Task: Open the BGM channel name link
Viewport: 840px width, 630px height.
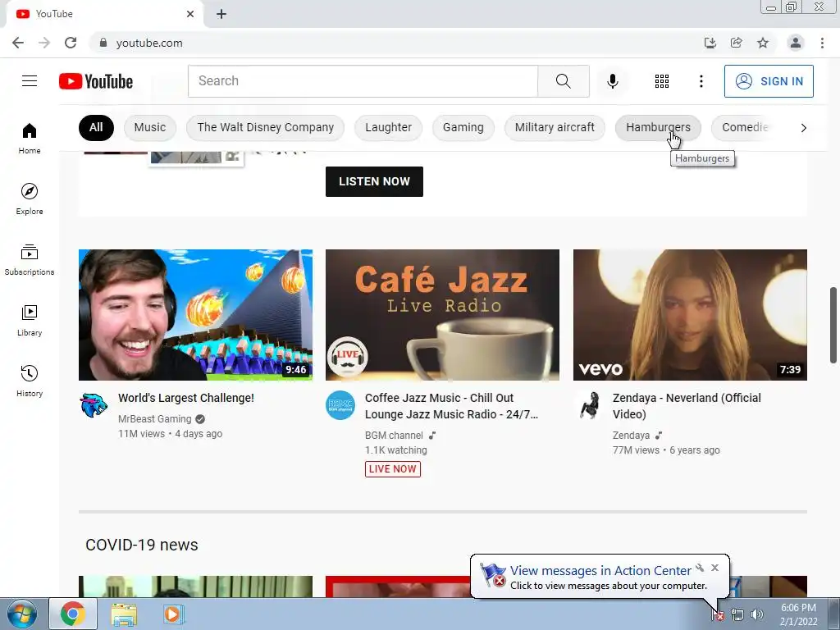Action: [394, 436]
